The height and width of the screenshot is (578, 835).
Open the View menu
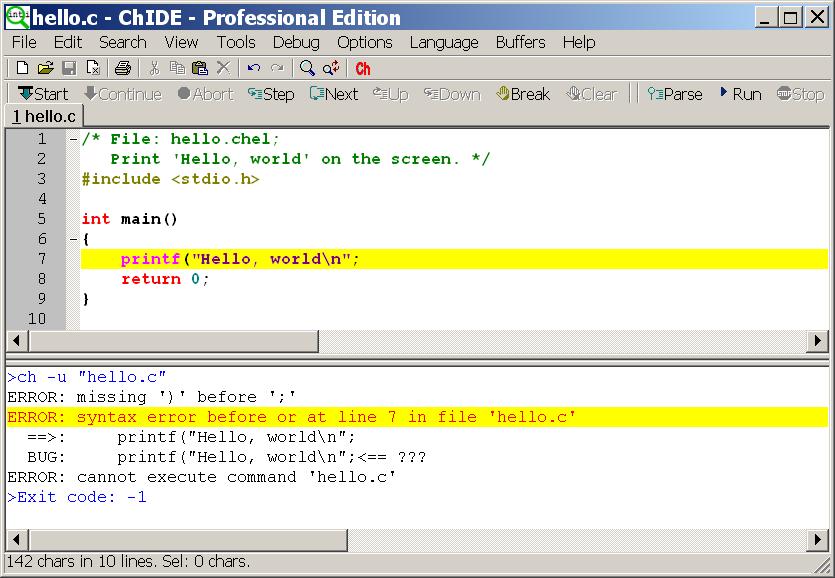tap(181, 42)
